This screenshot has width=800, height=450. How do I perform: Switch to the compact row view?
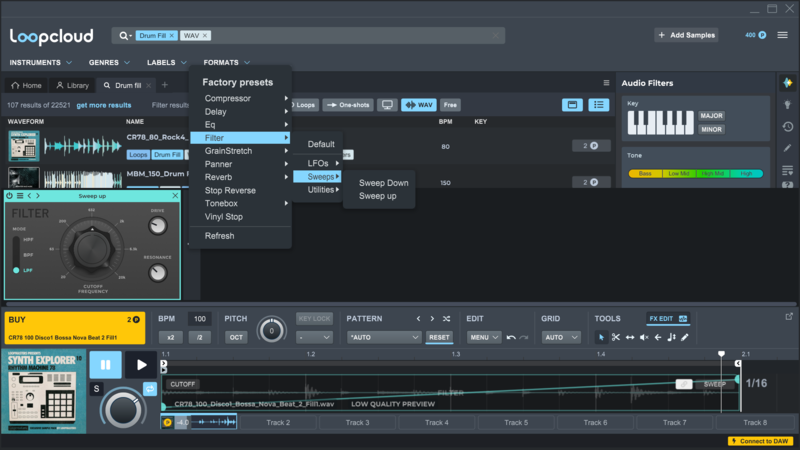click(572, 105)
